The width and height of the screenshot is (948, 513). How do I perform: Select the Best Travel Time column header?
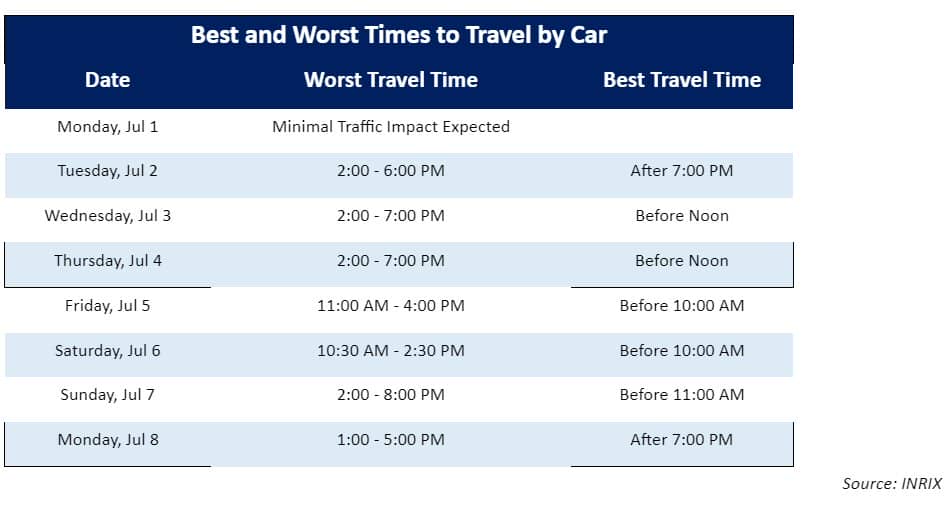(x=682, y=80)
